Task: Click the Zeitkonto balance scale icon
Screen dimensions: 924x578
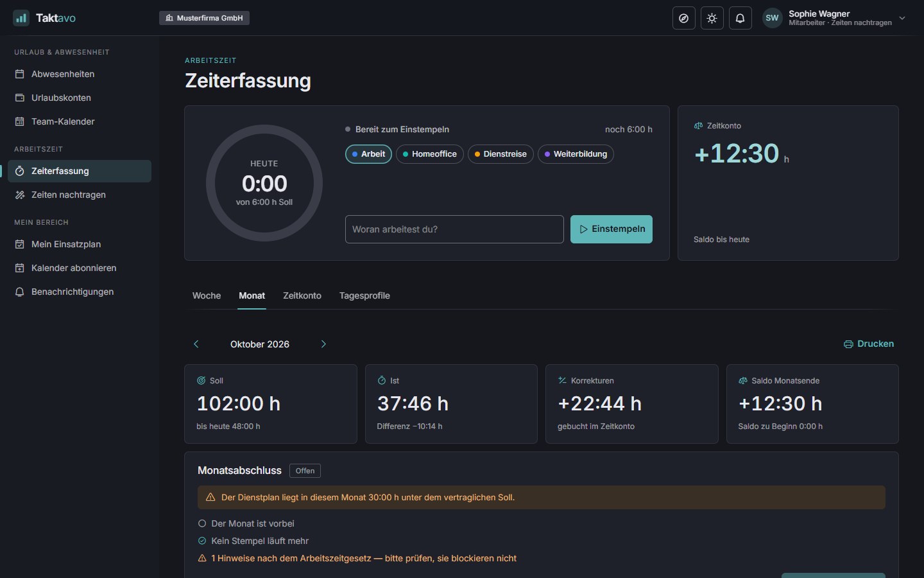Action: 698,126
